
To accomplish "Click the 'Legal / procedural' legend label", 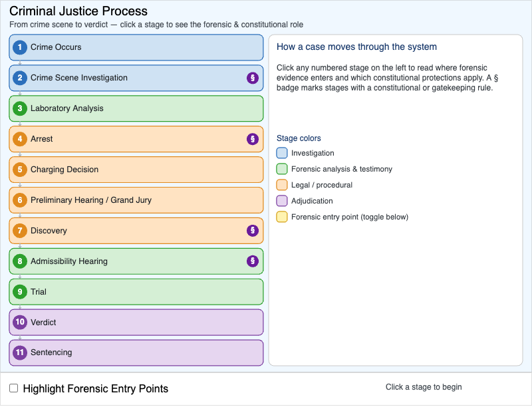I will pos(322,185).
